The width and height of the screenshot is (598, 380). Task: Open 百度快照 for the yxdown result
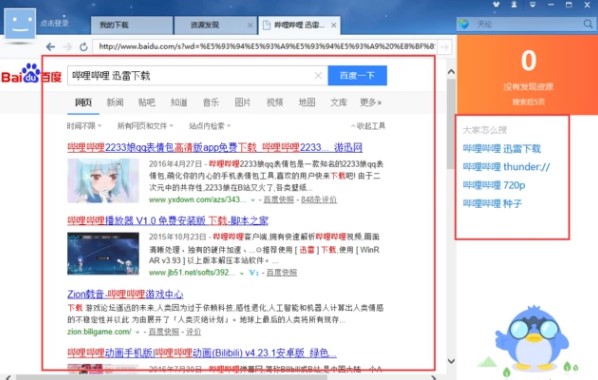click(x=278, y=200)
